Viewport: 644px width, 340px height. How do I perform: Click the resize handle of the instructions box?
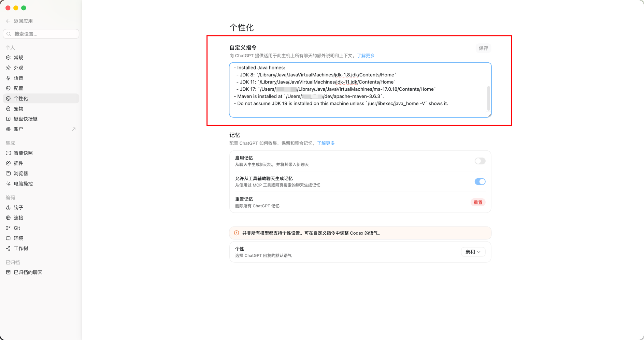pyautogui.click(x=489, y=115)
